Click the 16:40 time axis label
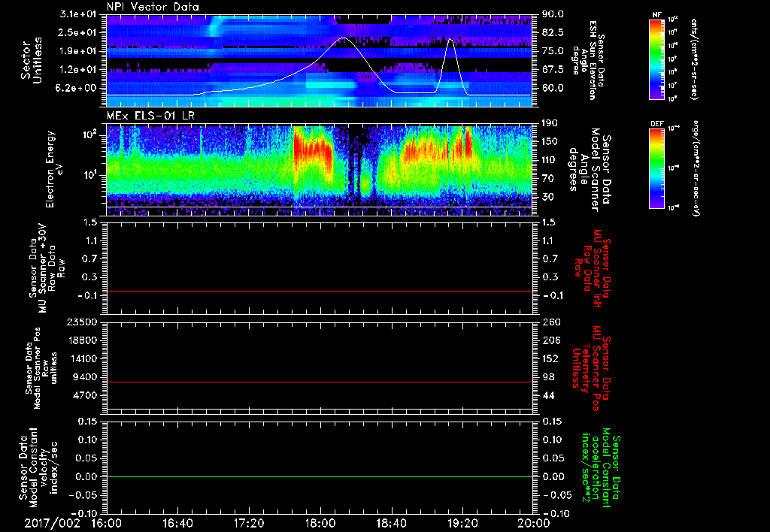The width and height of the screenshot is (770, 532). [177, 523]
